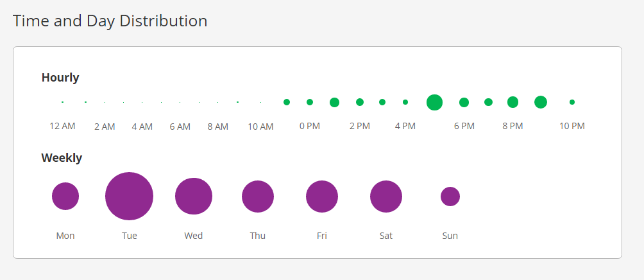644x280 pixels.
Task: Click the green bubble above 6 PM
Action: click(x=464, y=102)
